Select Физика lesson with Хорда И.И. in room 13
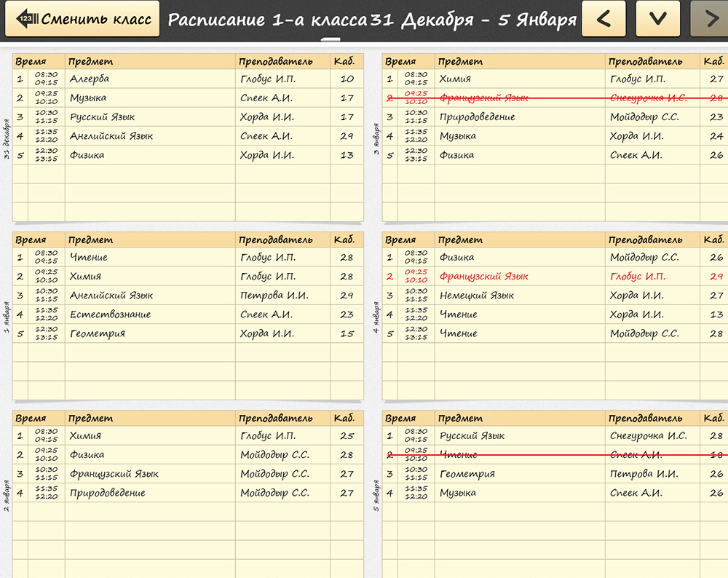Screen dimensions: 728x578 click(188, 155)
